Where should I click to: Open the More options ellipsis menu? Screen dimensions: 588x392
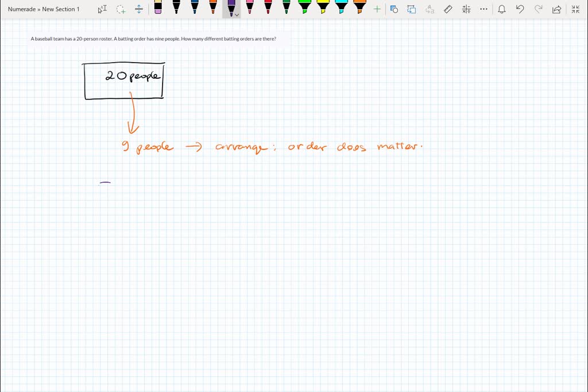pyautogui.click(x=484, y=9)
